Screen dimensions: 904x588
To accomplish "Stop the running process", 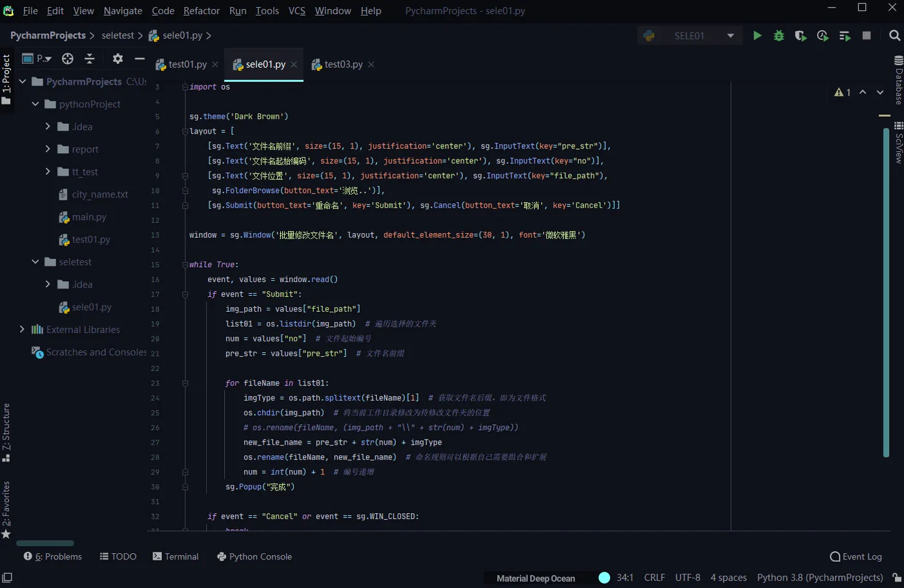I will pos(867,35).
